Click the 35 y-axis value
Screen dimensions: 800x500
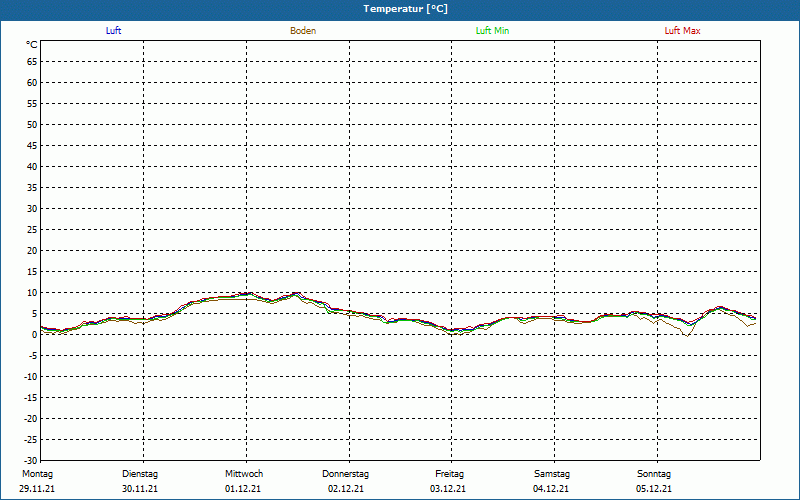32,188
